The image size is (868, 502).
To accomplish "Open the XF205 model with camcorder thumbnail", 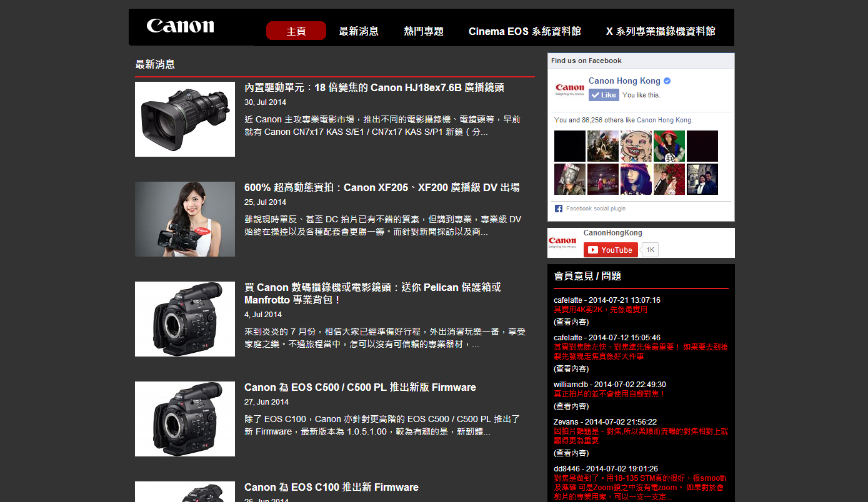I will [x=185, y=219].
